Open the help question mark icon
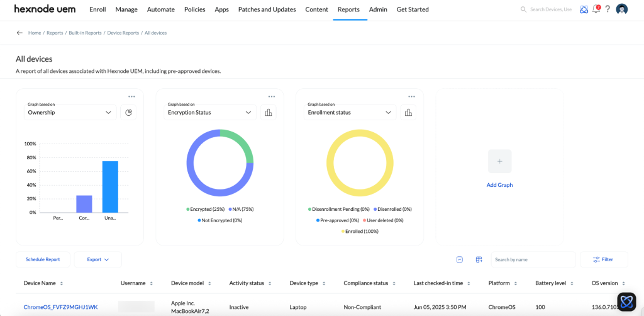The width and height of the screenshot is (644, 316). point(608,9)
